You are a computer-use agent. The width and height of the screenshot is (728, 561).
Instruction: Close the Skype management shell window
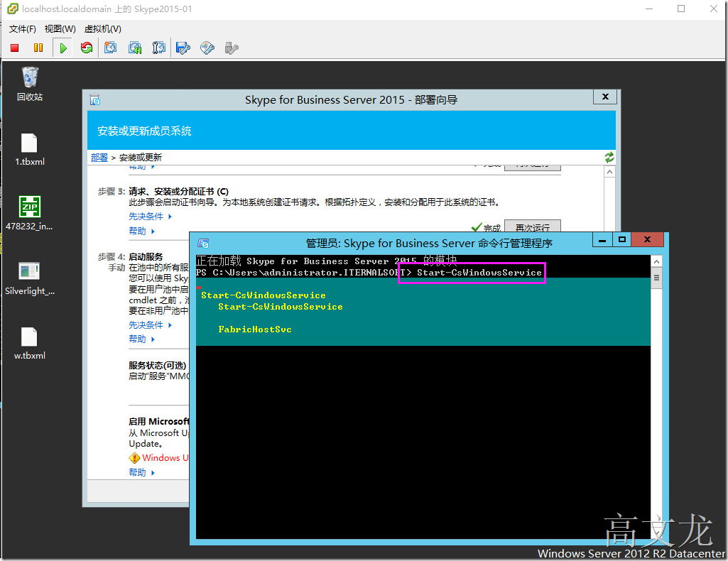tap(647, 239)
